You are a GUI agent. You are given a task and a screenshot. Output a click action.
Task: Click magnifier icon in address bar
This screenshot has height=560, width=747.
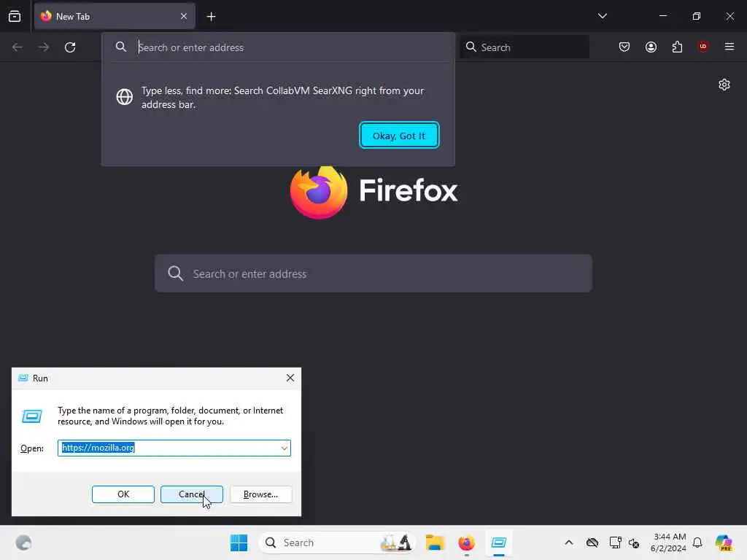[121, 47]
